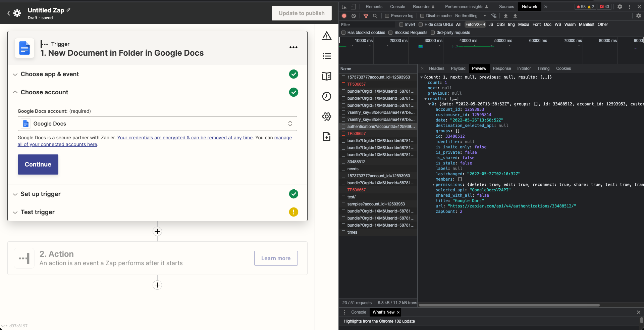The width and height of the screenshot is (644, 330).
Task: Filter requests by JS type
Action: pyautogui.click(x=491, y=25)
